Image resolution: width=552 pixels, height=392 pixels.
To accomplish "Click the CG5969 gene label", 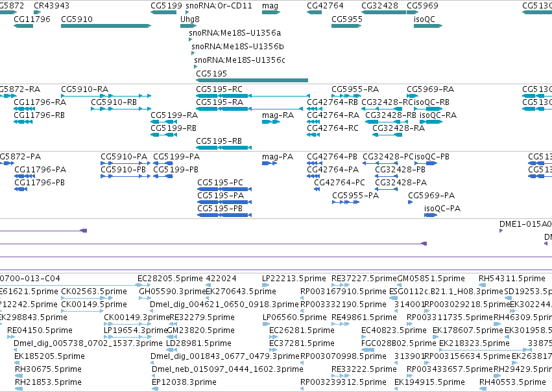I will click(422, 6).
